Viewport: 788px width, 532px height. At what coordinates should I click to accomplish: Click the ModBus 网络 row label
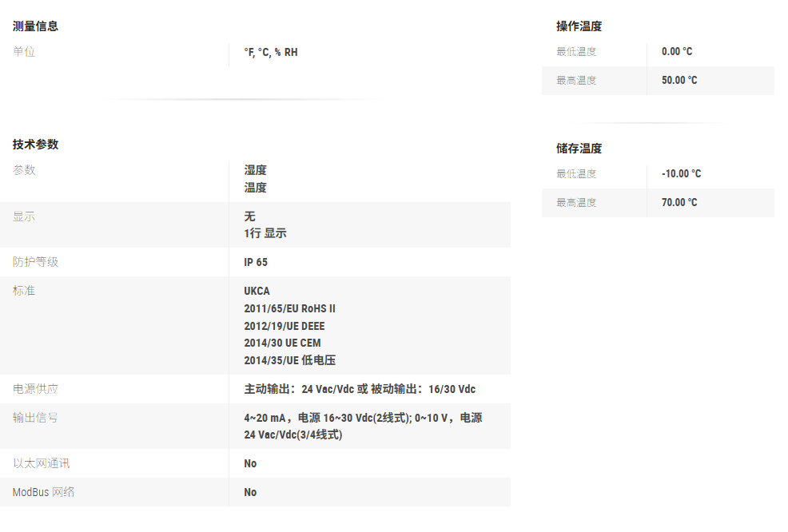tap(43, 492)
